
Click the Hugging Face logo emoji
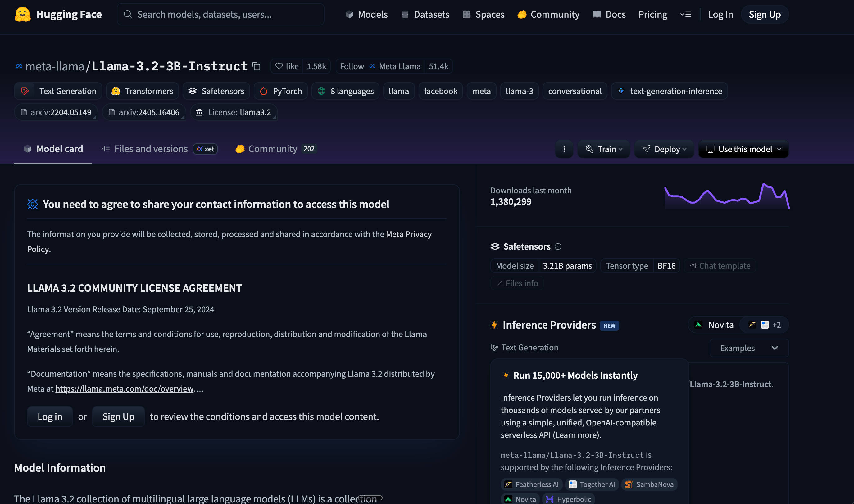(23, 14)
